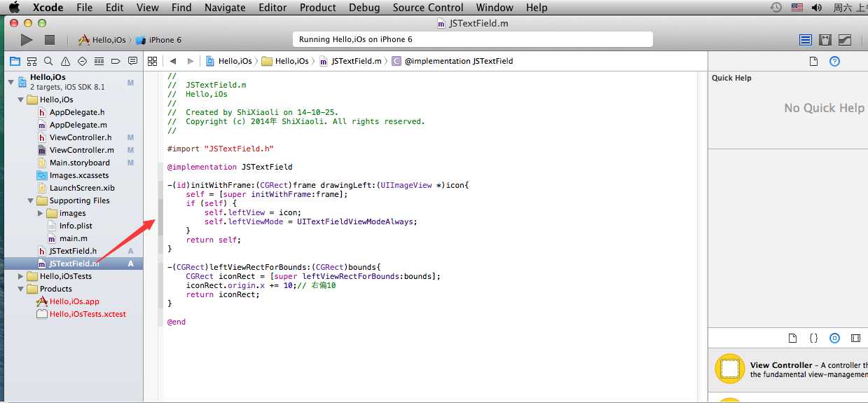
Task: Expand the images folder
Action: [40, 213]
